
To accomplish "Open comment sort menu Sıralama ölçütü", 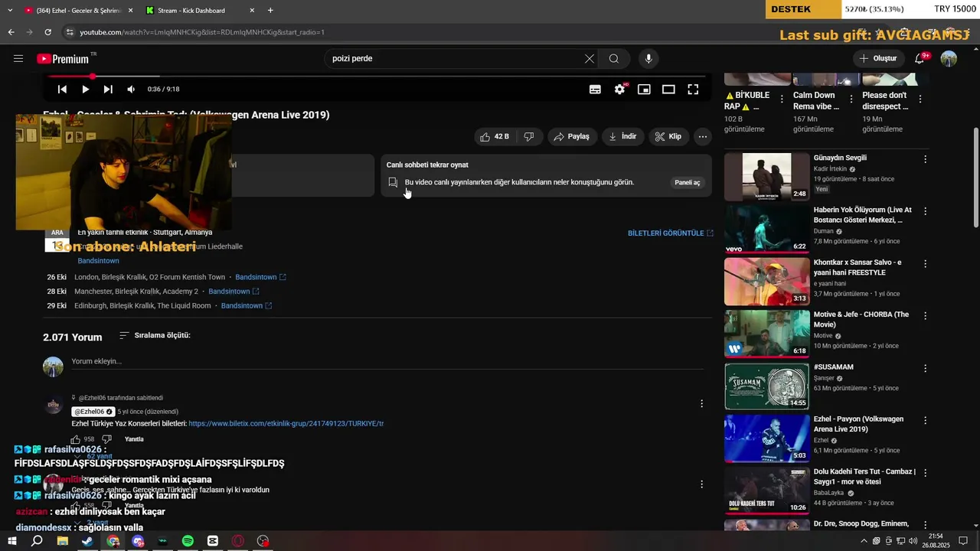I will 155,335.
